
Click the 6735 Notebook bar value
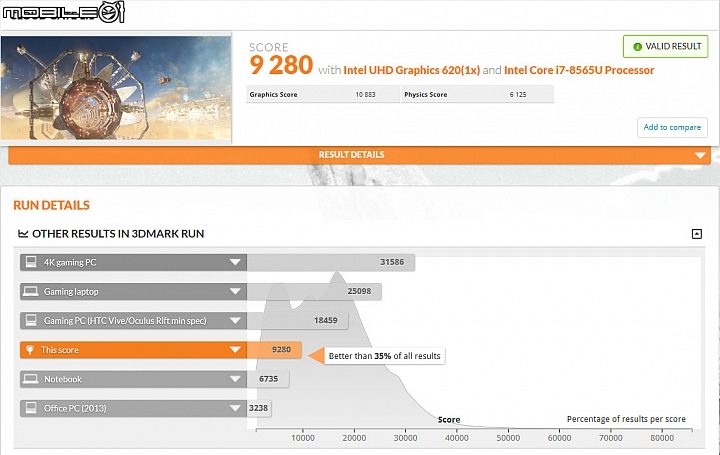tap(268, 379)
